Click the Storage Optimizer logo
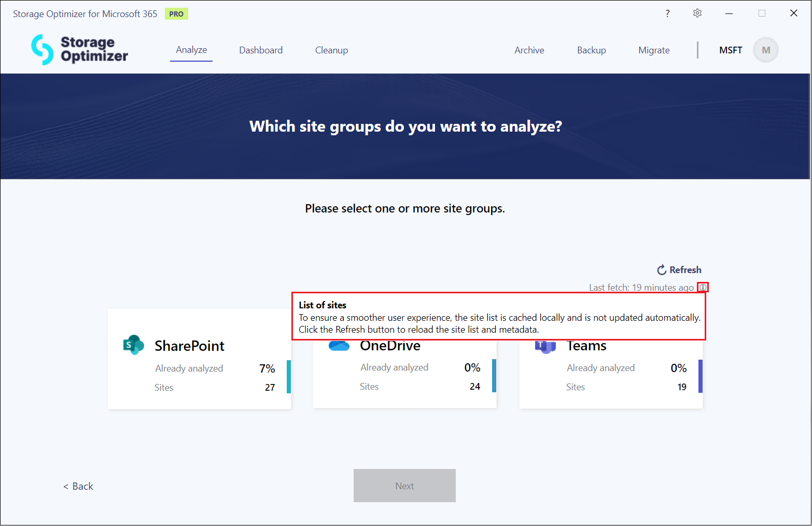Screen dimensions: 812x526 pyautogui.click(x=79, y=50)
